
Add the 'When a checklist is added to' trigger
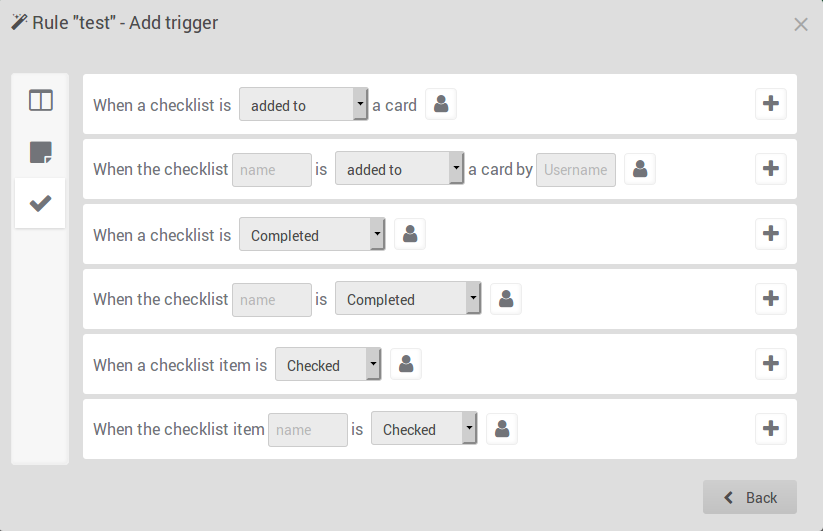[x=770, y=104]
